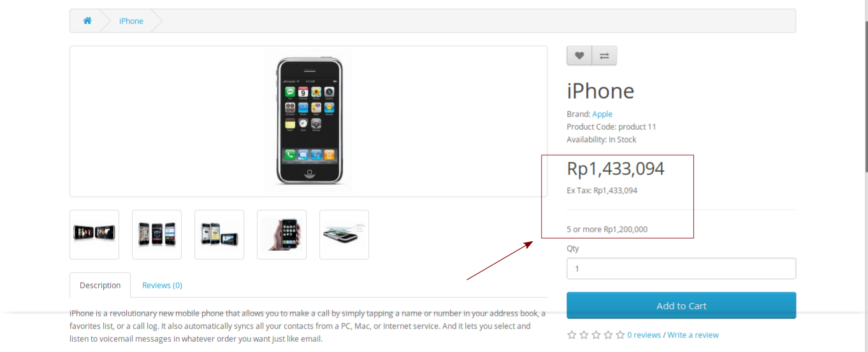Switch to the Reviews (0) tab

(x=162, y=285)
